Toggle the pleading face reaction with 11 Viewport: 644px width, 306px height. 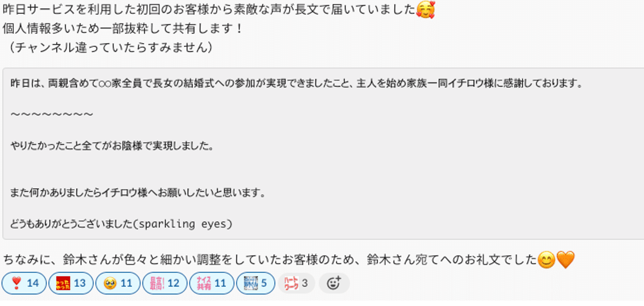pyautogui.click(x=118, y=283)
